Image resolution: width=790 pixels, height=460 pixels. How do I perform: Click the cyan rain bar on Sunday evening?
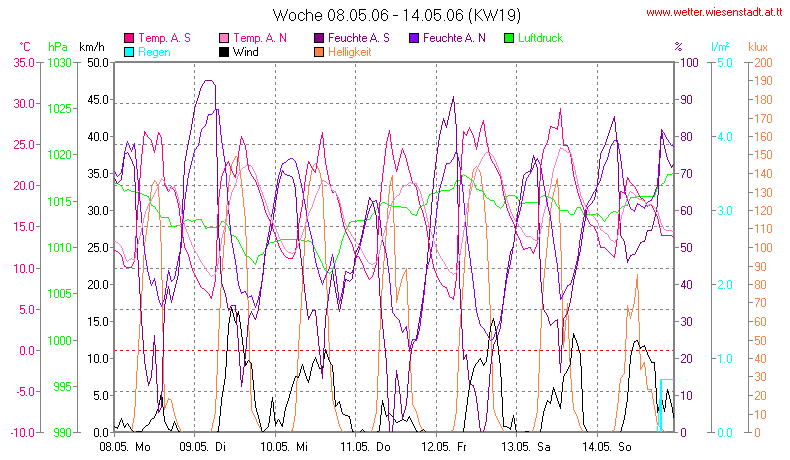(666, 405)
